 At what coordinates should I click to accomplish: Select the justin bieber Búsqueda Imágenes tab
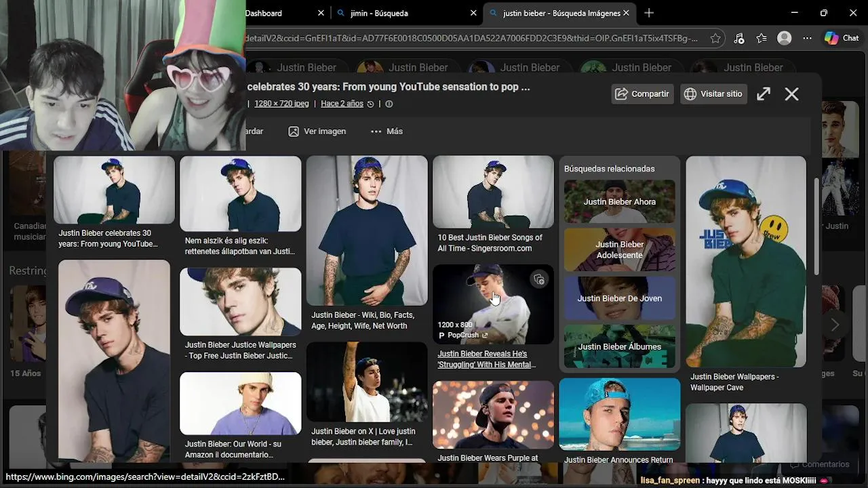(559, 13)
